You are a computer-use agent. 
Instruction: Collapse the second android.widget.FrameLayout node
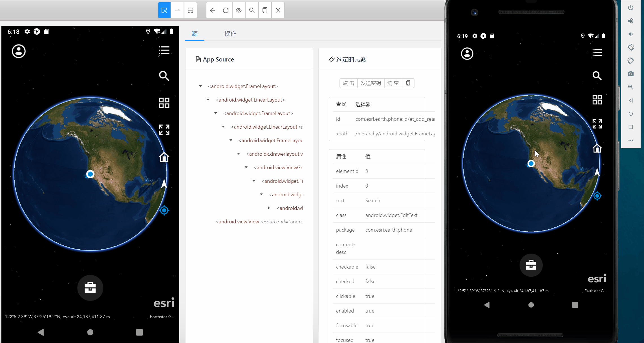click(216, 113)
